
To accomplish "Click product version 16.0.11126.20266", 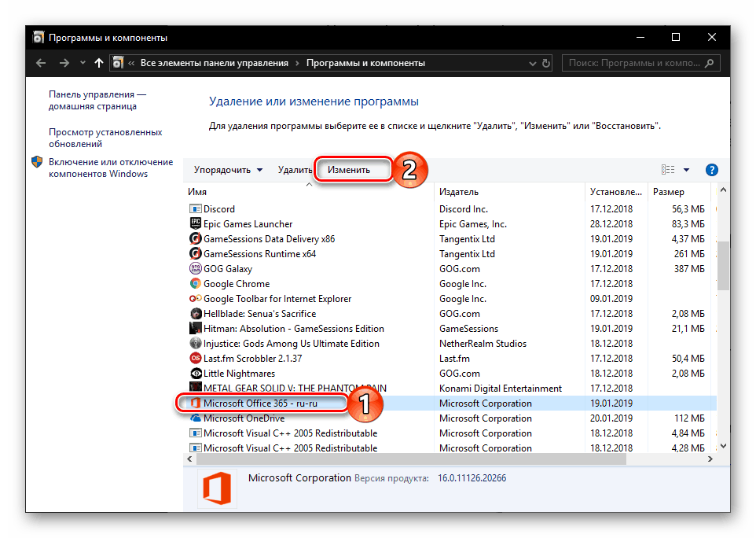I will [472, 478].
